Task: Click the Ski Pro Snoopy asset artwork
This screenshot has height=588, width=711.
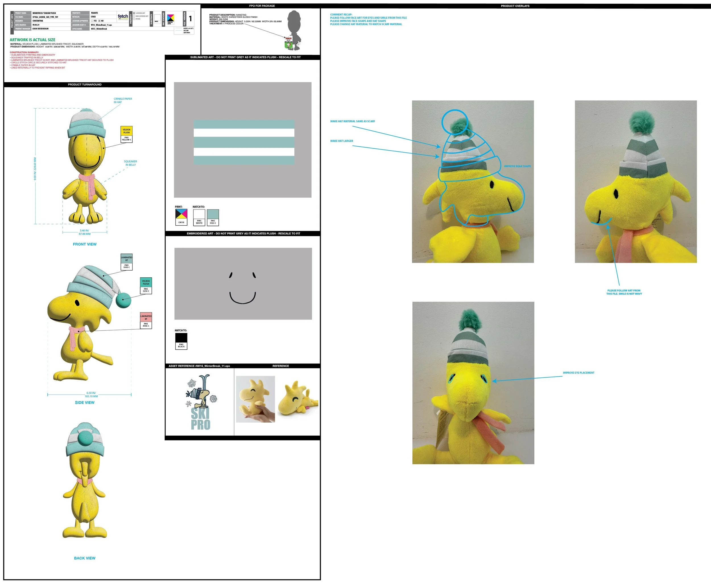Action: [x=201, y=402]
